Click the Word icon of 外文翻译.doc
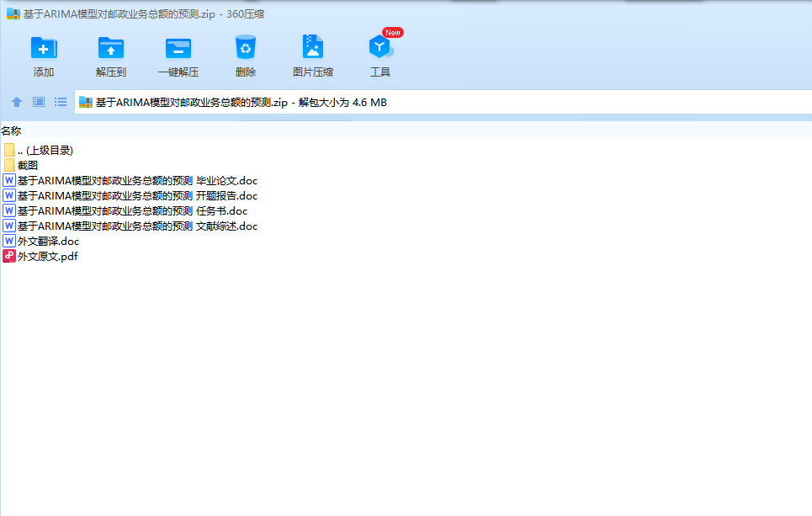The width and height of the screenshot is (812, 516). tap(9, 241)
